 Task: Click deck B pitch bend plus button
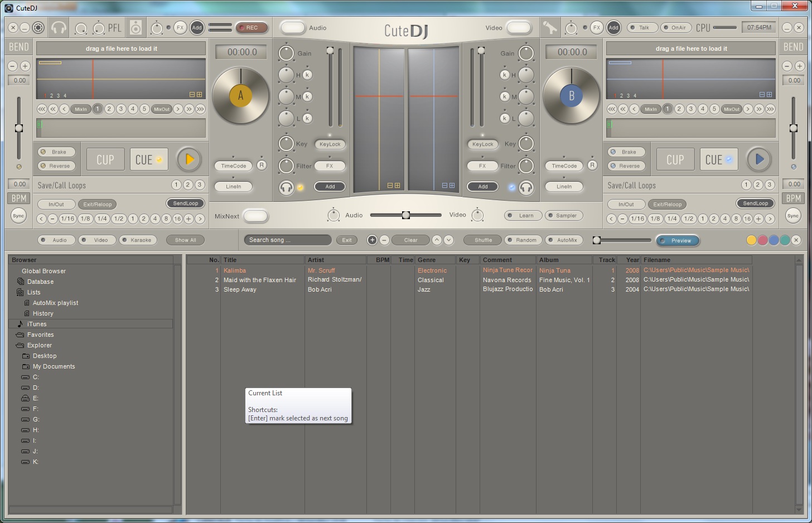click(799, 66)
